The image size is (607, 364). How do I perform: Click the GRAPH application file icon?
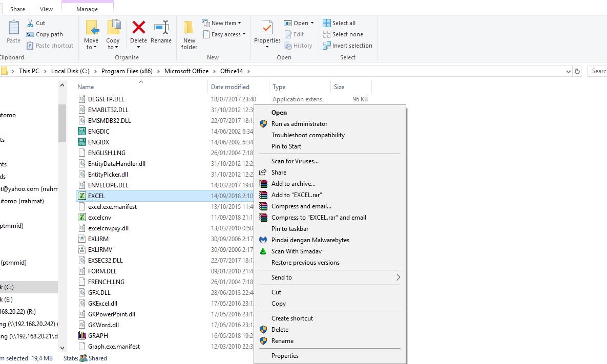tap(81, 335)
